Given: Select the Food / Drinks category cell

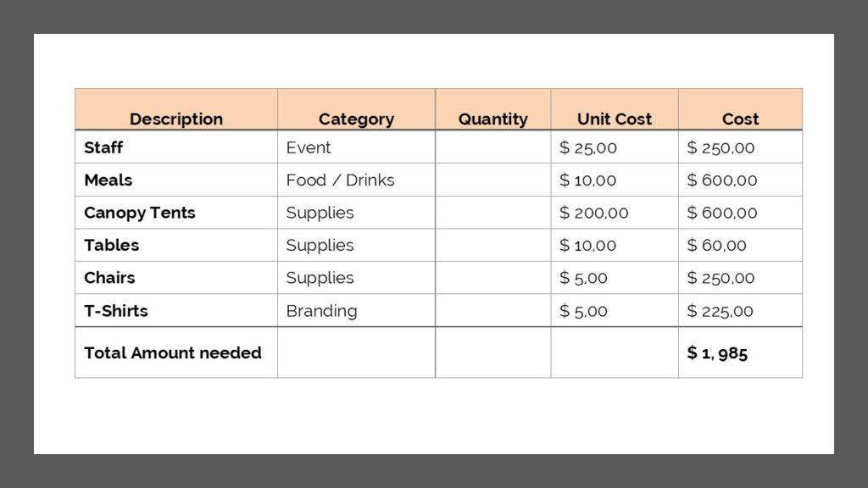Looking at the screenshot, I should 356,180.
